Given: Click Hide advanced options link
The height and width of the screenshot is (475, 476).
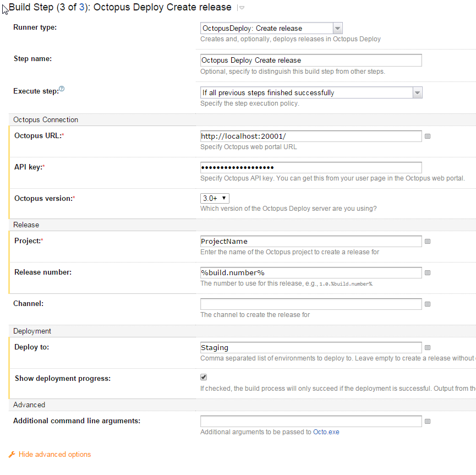Looking at the screenshot, I should pos(54,455).
